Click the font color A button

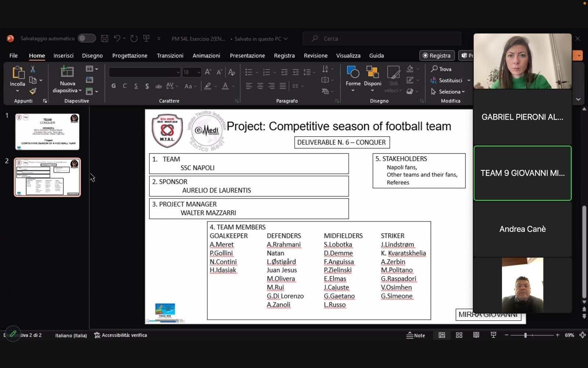[225, 86]
